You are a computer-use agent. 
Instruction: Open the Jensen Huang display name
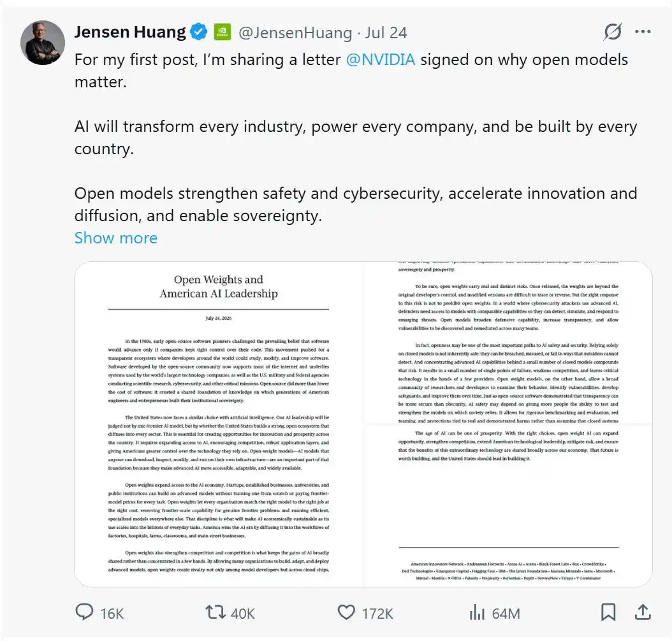click(x=130, y=32)
